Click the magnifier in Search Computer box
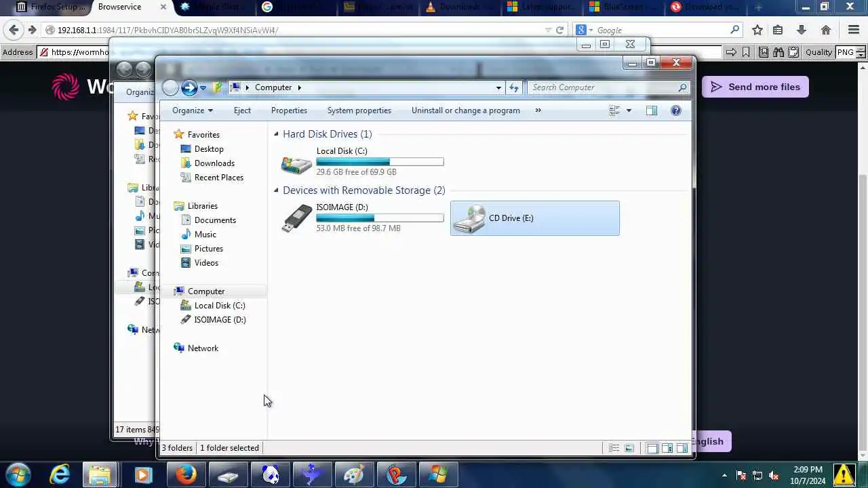The height and width of the screenshot is (488, 868). click(682, 87)
